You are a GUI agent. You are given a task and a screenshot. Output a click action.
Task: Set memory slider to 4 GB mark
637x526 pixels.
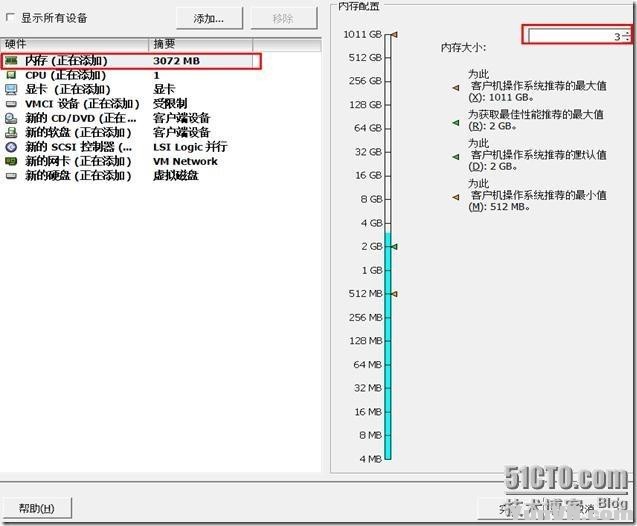point(388,223)
